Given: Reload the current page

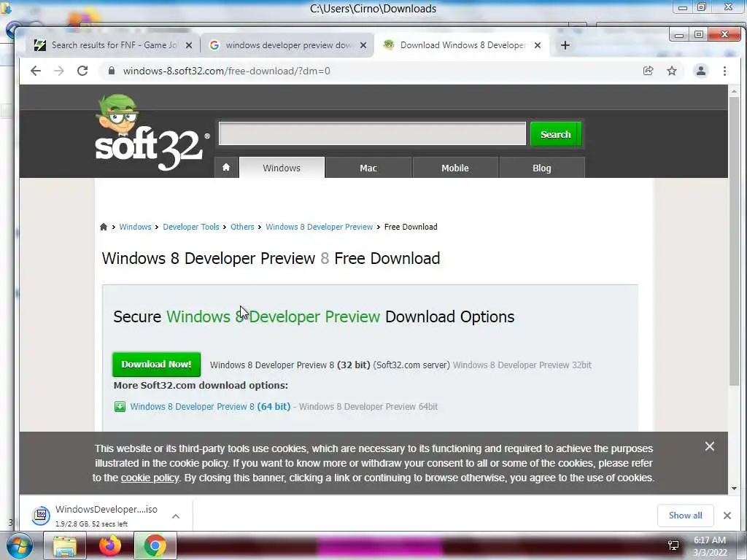Looking at the screenshot, I should [x=82, y=71].
